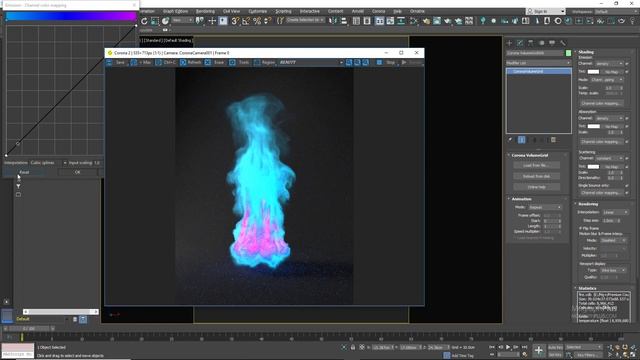Open the Arnold menu

click(358, 11)
